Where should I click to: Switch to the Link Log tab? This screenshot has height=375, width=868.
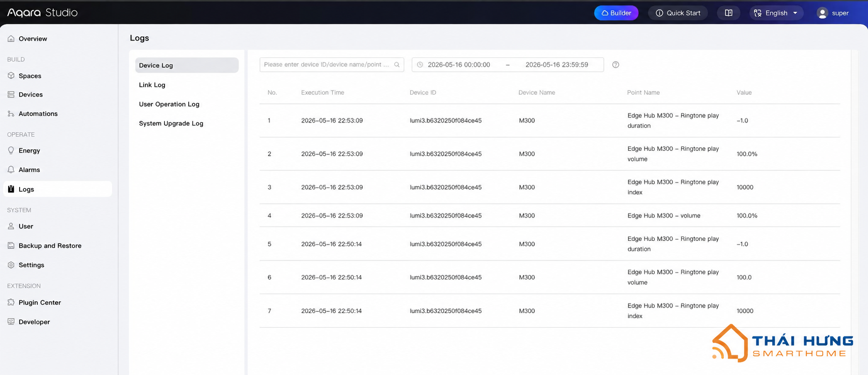[x=152, y=85]
